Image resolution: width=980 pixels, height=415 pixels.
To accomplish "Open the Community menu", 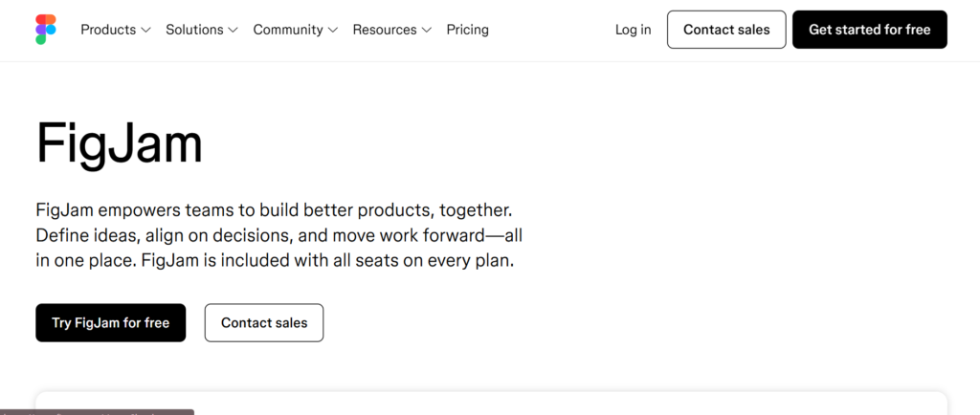I will point(288,30).
